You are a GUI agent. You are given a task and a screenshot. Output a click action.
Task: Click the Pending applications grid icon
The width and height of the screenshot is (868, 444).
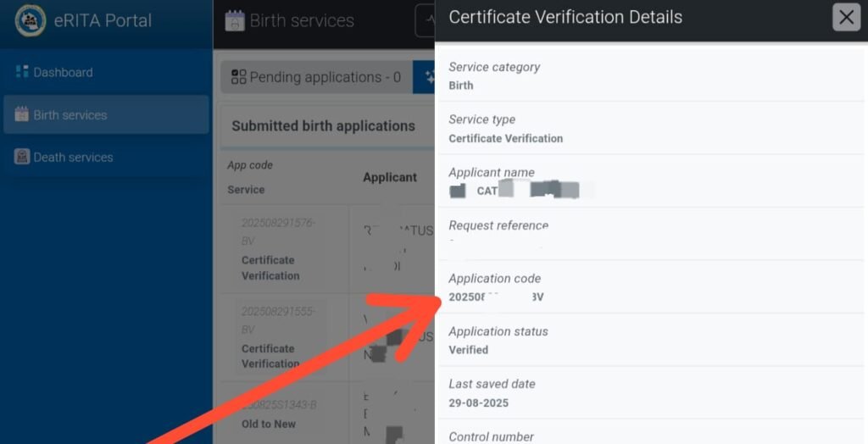pyautogui.click(x=238, y=77)
